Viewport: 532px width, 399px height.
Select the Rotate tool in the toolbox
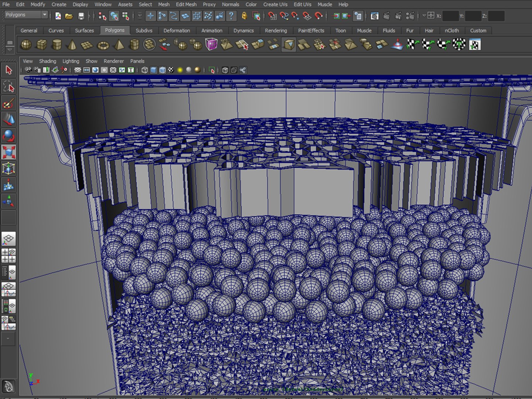tap(8, 136)
